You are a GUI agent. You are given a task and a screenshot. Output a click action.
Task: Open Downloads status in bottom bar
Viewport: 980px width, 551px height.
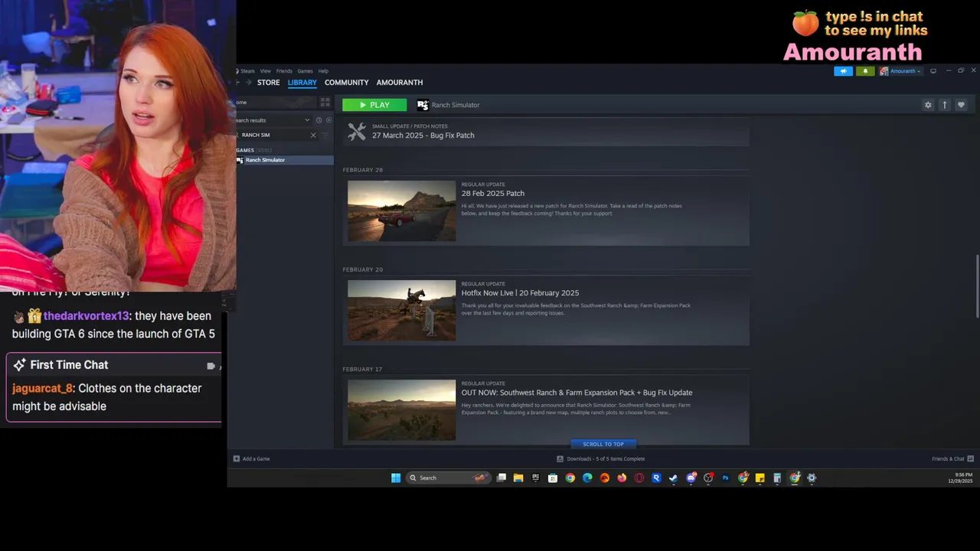click(600, 458)
